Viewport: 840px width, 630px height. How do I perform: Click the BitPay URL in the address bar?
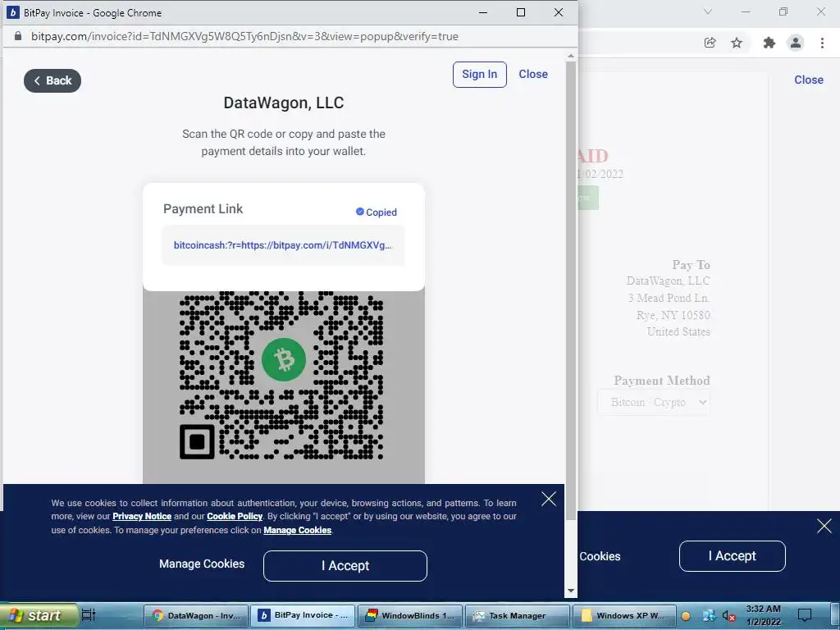click(x=244, y=36)
